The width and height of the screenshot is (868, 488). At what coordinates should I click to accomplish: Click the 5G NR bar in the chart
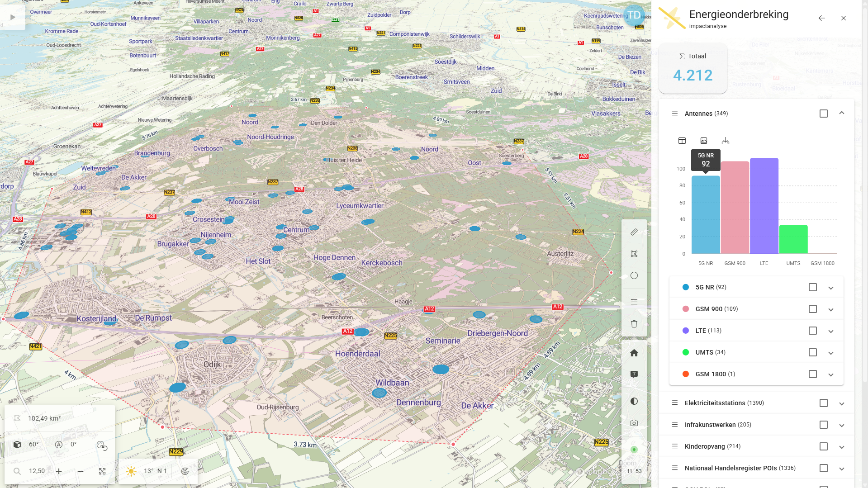705,213
